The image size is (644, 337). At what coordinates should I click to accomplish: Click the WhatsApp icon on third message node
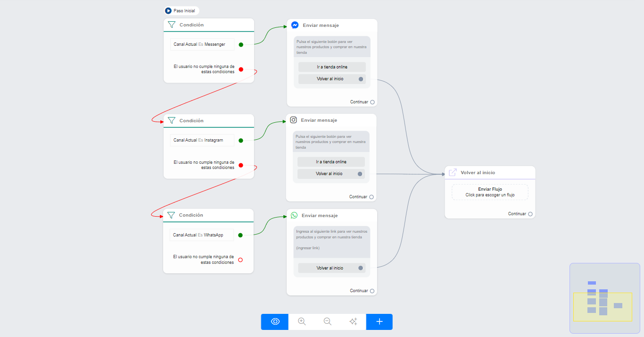click(x=294, y=215)
